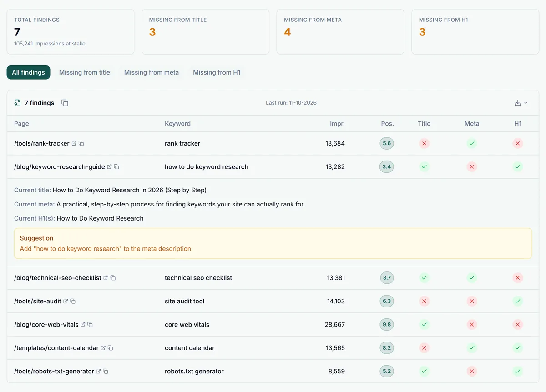Expand the /blog/technical-seo-checklist row
The height and width of the screenshot is (392, 546).
tap(273, 278)
